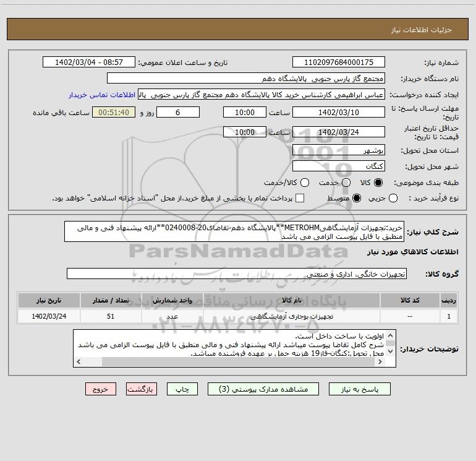
Task: Click the general description text box METROHM
Action: [234, 231]
